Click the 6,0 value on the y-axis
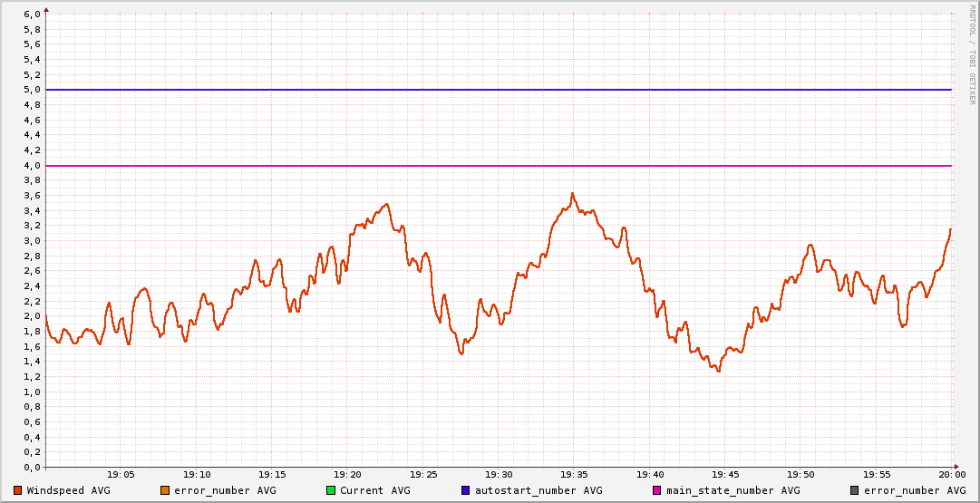 click(x=33, y=15)
